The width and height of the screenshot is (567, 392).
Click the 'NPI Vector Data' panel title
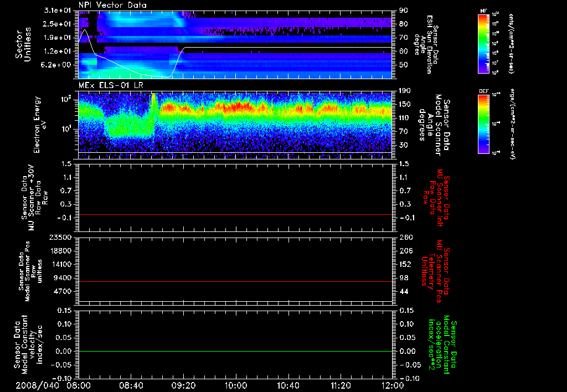112,5
